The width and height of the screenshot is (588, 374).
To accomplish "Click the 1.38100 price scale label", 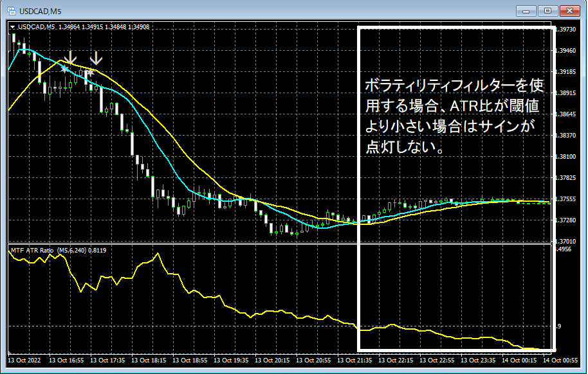I will tap(567, 157).
